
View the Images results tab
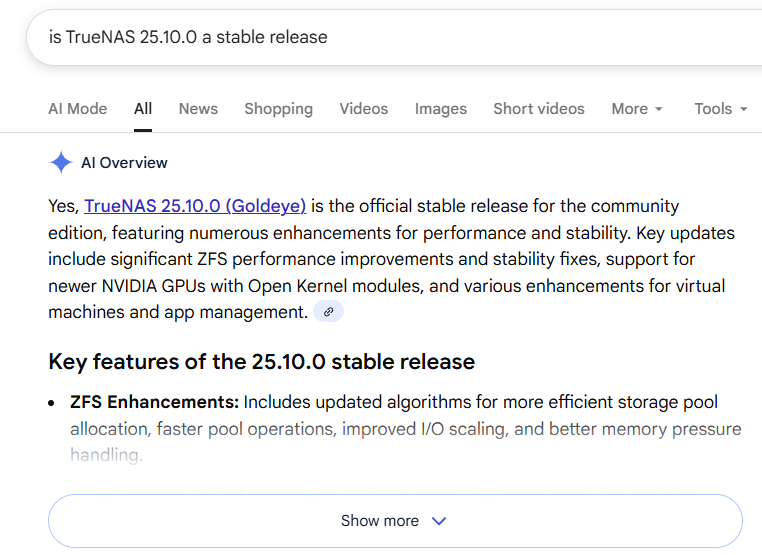coord(440,109)
